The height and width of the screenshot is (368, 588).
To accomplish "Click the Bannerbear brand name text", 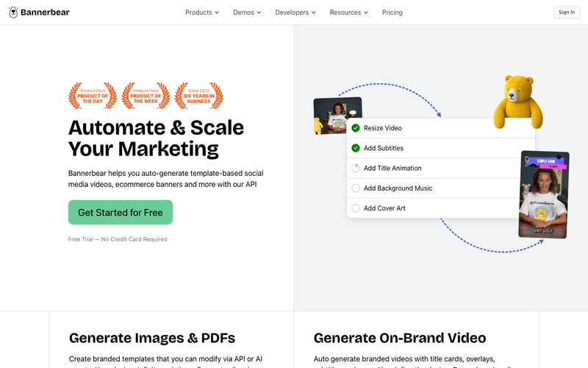I will coord(45,13).
